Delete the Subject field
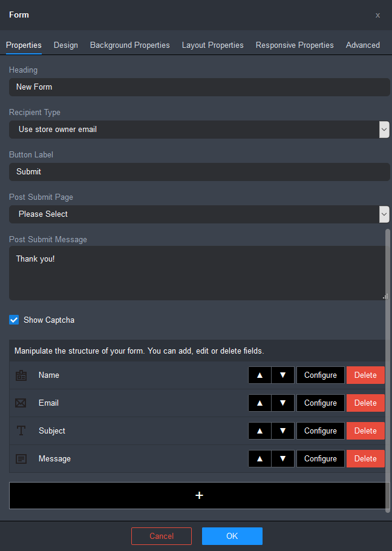Viewport: 392px width, 551px height. [365, 431]
